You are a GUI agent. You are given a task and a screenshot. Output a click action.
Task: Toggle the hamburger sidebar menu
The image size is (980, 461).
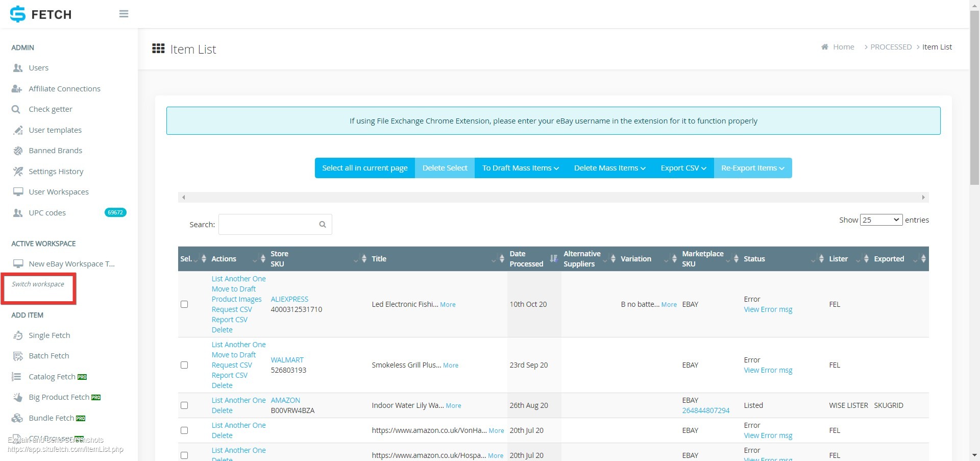click(x=124, y=14)
